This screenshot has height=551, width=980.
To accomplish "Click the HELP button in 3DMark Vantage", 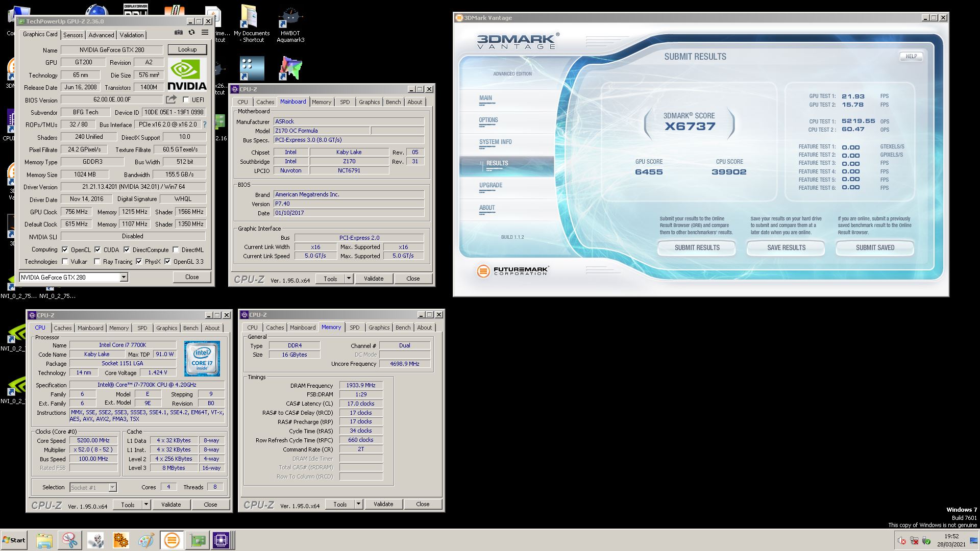I will coord(911,56).
